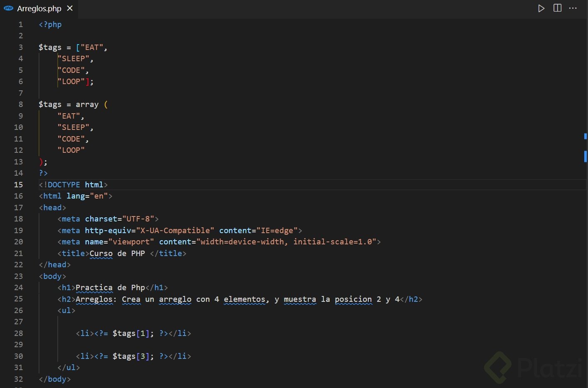The width and height of the screenshot is (588, 388).
Task: Run the PHP file with play button
Action: (541, 8)
